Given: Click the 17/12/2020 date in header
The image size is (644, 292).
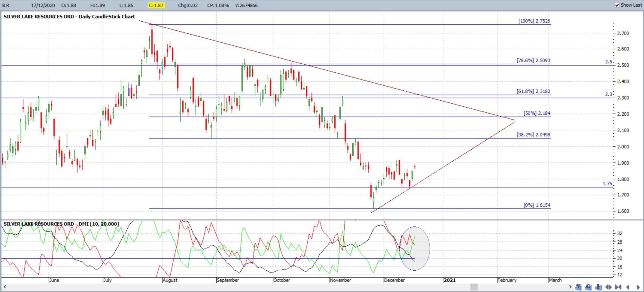Looking at the screenshot, I should 43,5.
